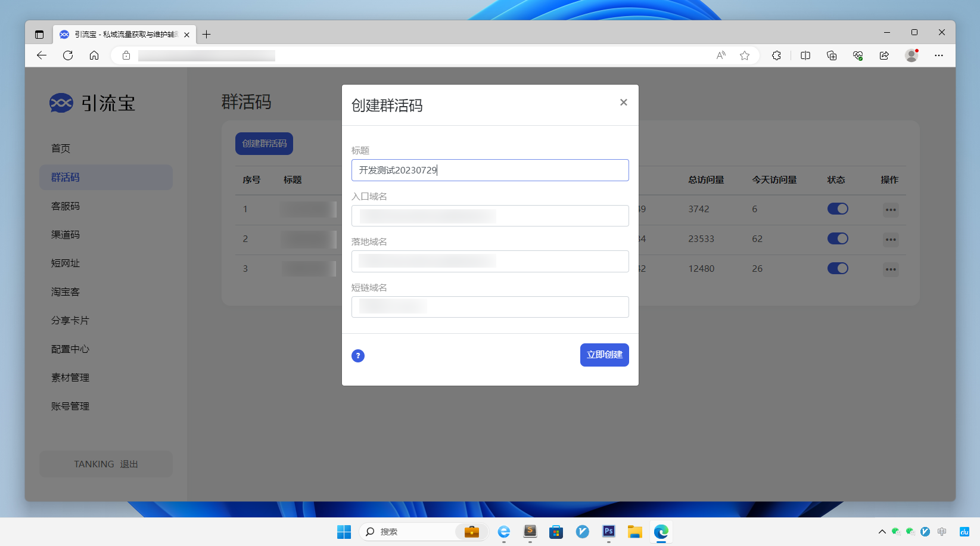Open the browser extensions icon
The width and height of the screenshot is (980, 546).
tap(776, 55)
